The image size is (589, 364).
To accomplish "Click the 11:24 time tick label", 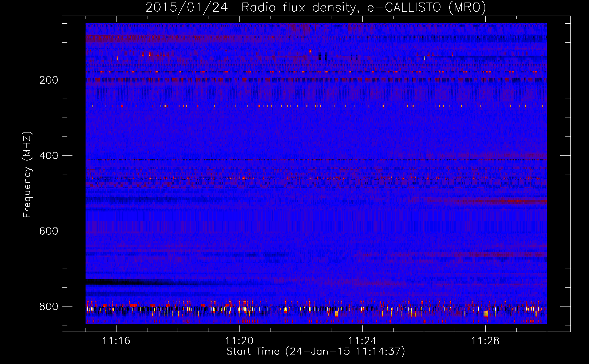I will pyautogui.click(x=362, y=341).
